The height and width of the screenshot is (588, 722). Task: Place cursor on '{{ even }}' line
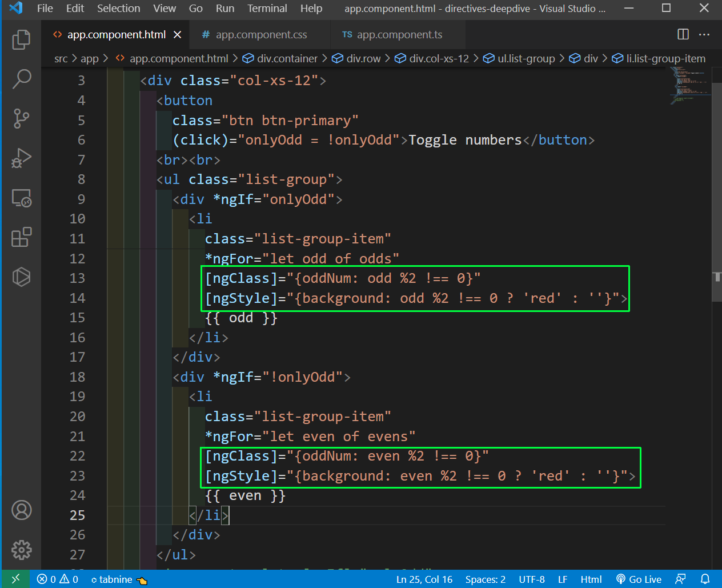(245, 495)
